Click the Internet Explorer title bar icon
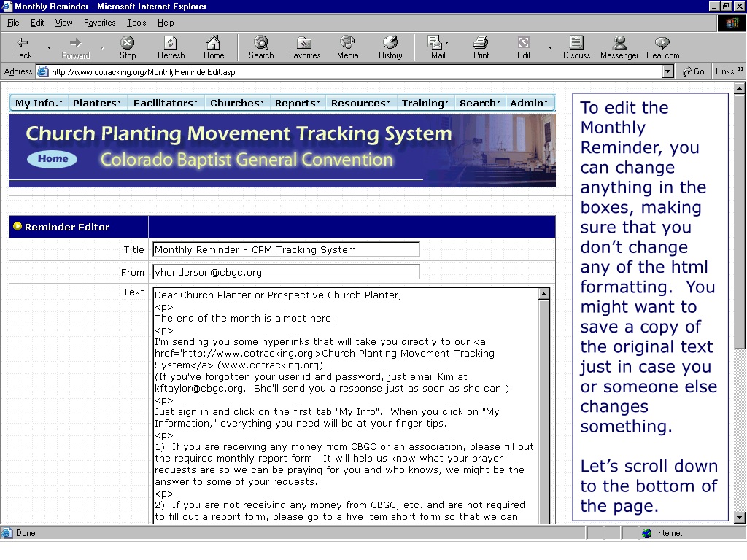747x560 pixels. click(x=7, y=6)
